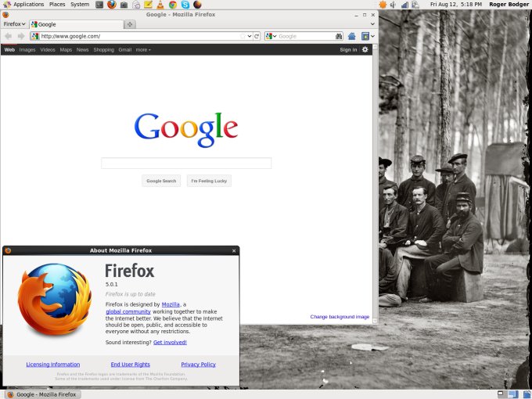Focus the Google search box on page
The image size is (532, 399).
186,164
